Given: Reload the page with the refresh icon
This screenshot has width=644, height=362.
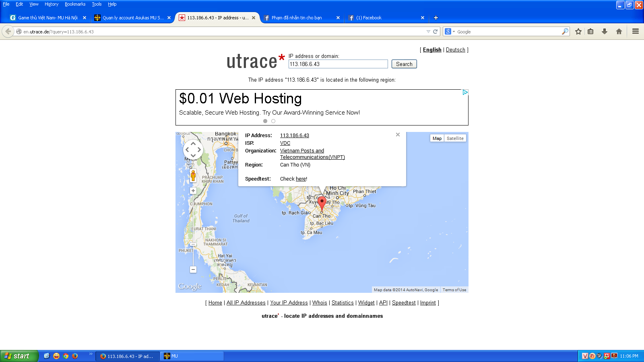Looking at the screenshot, I should (x=435, y=31).
